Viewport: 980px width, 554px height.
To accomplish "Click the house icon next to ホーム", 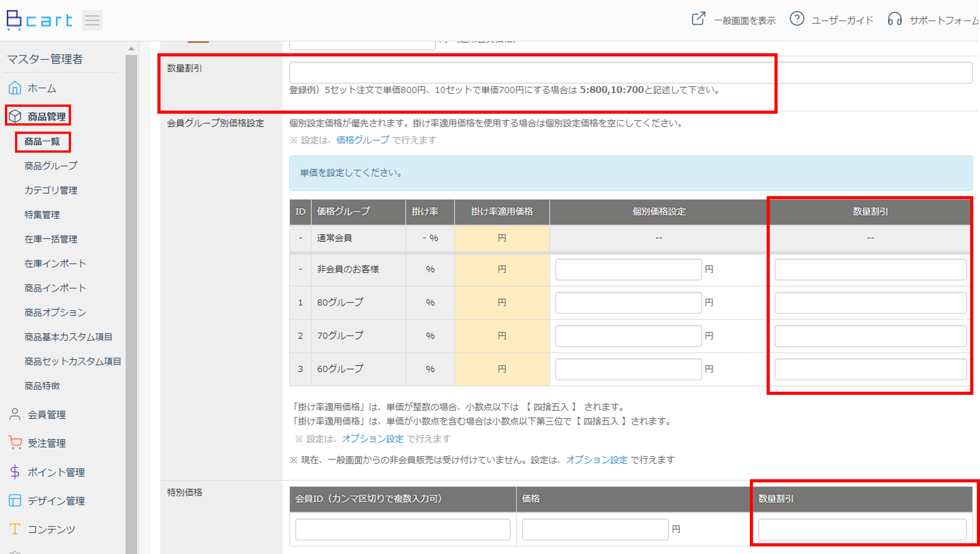I will [x=15, y=88].
